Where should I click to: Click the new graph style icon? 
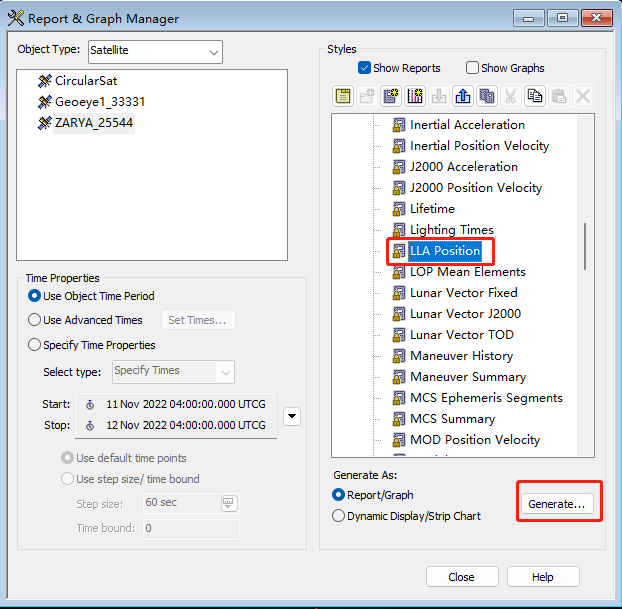pyautogui.click(x=415, y=96)
